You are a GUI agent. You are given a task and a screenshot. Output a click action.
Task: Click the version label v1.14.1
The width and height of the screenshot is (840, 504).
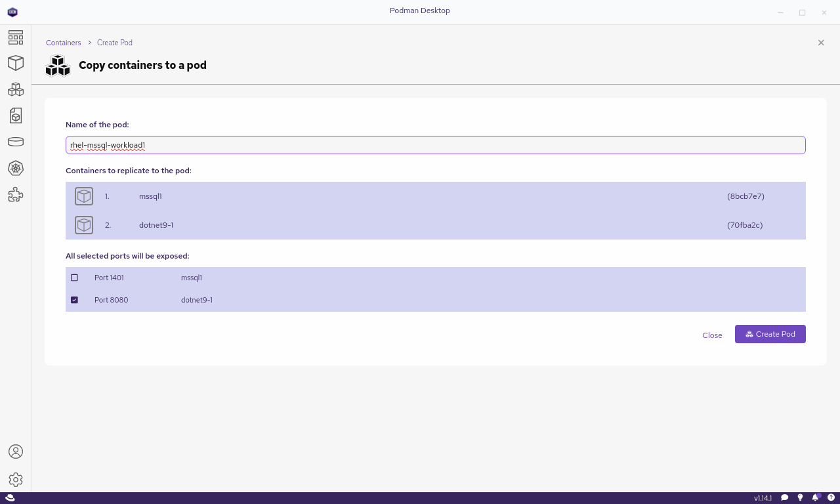point(763,498)
